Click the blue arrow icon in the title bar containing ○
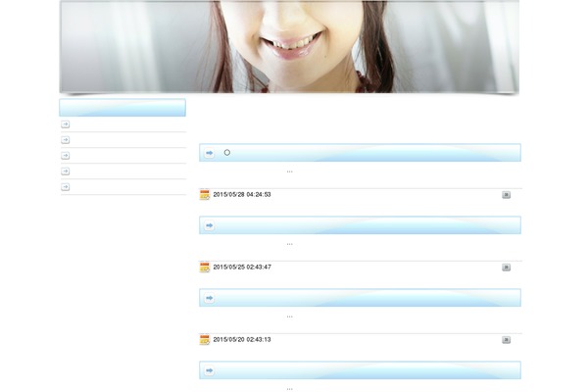 point(210,153)
